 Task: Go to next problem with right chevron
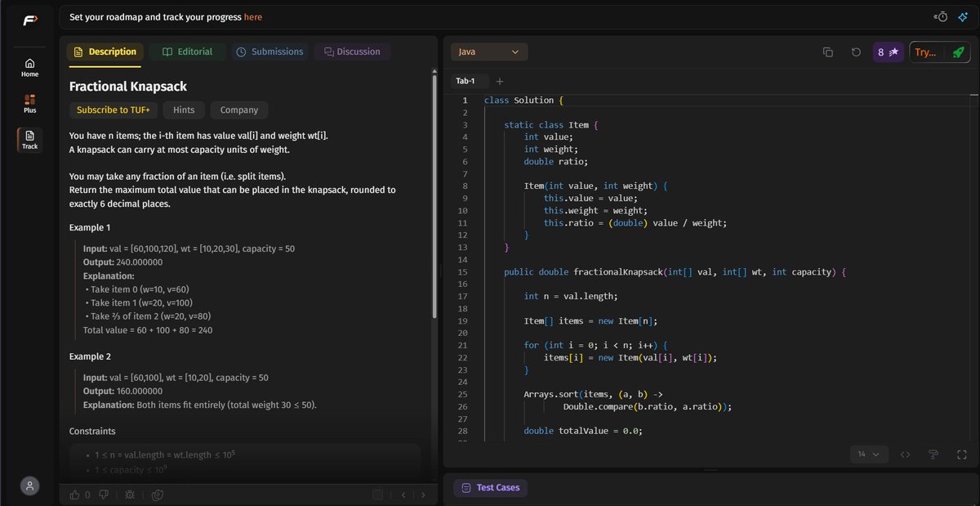click(423, 495)
